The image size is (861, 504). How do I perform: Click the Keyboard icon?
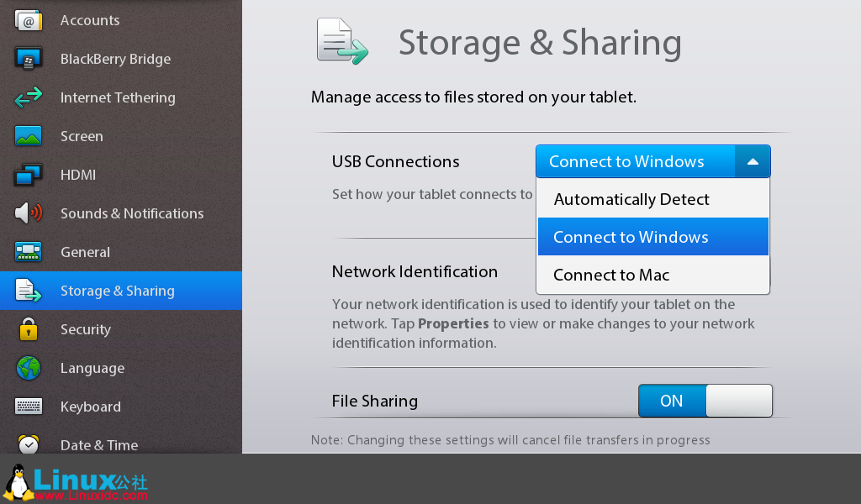click(28, 407)
